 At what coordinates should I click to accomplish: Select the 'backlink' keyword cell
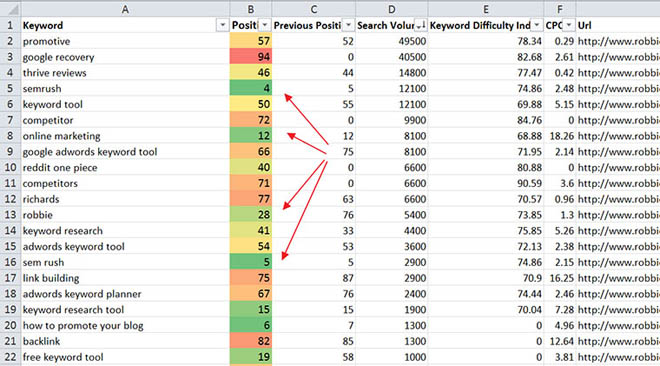(x=125, y=341)
